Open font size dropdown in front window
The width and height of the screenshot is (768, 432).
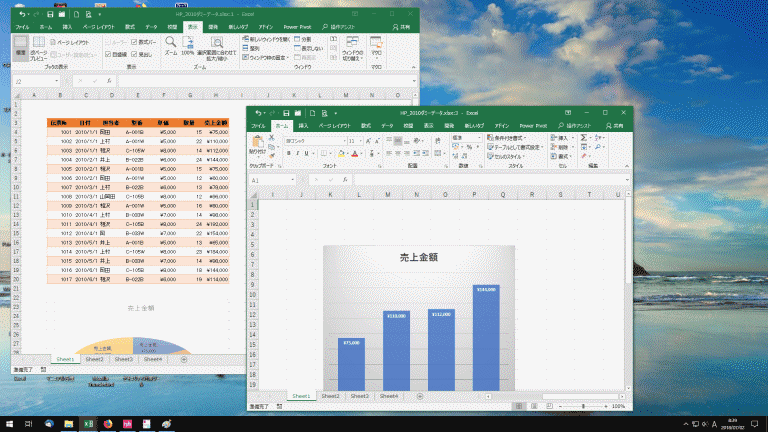[360, 141]
